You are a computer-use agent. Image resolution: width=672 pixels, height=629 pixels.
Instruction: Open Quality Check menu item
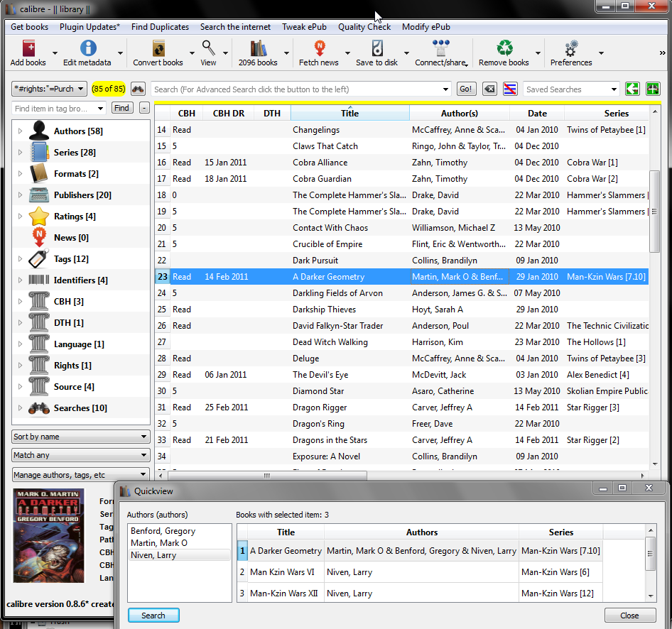point(364,26)
